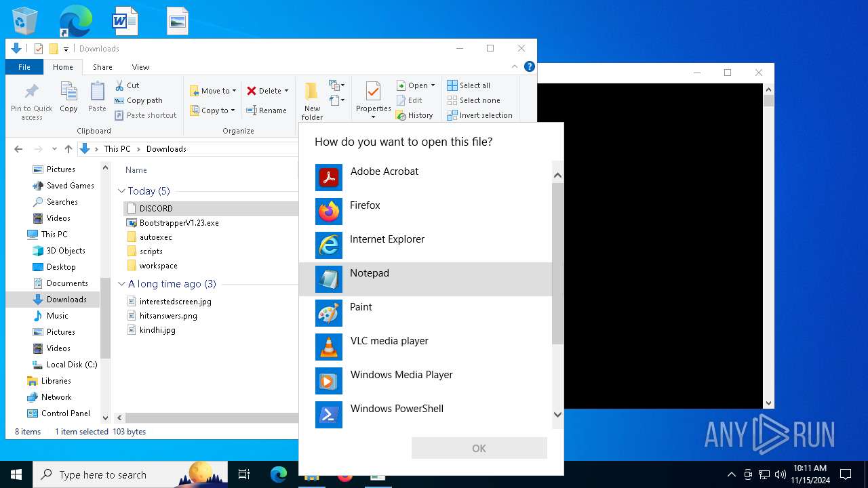The height and width of the screenshot is (488, 868).
Task: Click Select none in ribbon
Action: [473, 100]
